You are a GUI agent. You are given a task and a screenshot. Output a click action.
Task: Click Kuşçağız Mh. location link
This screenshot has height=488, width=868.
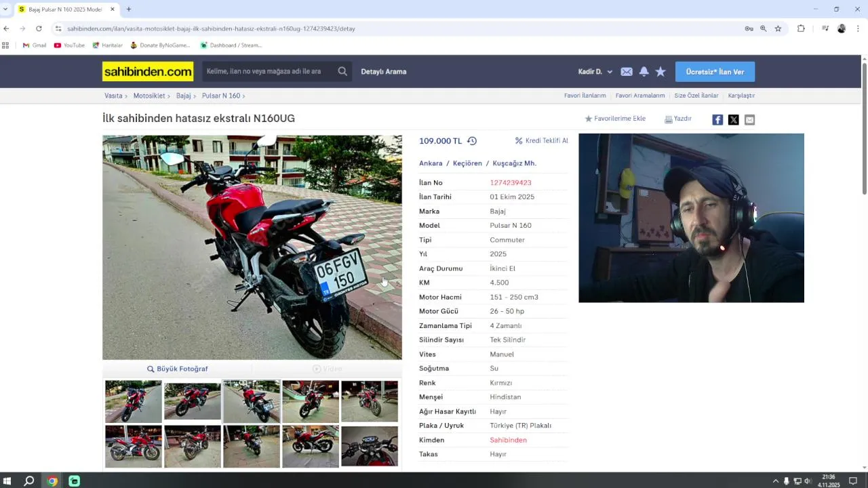515,163
